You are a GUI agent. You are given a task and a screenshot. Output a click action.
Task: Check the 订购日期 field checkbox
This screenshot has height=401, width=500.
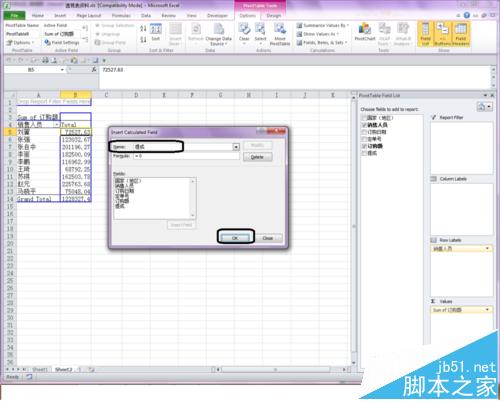point(364,132)
